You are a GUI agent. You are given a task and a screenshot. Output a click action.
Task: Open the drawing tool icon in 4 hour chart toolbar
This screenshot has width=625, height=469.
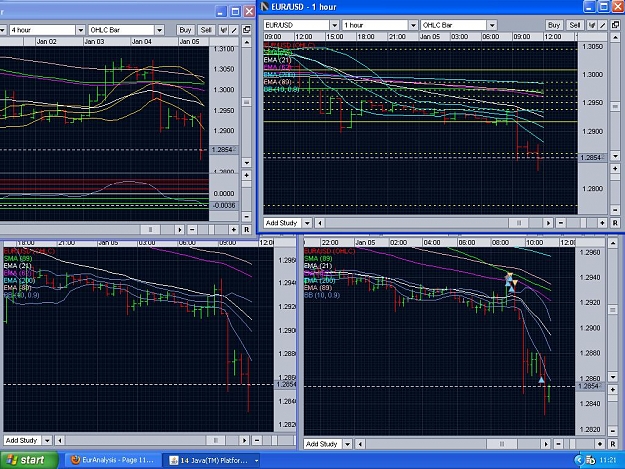tap(224, 30)
